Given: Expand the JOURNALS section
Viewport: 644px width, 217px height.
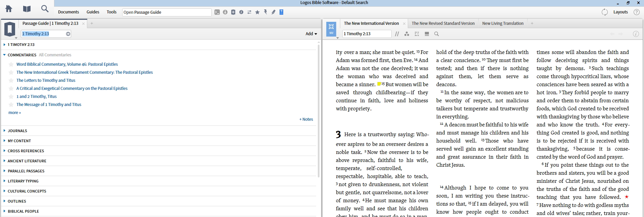Looking at the screenshot, I should point(4,131).
